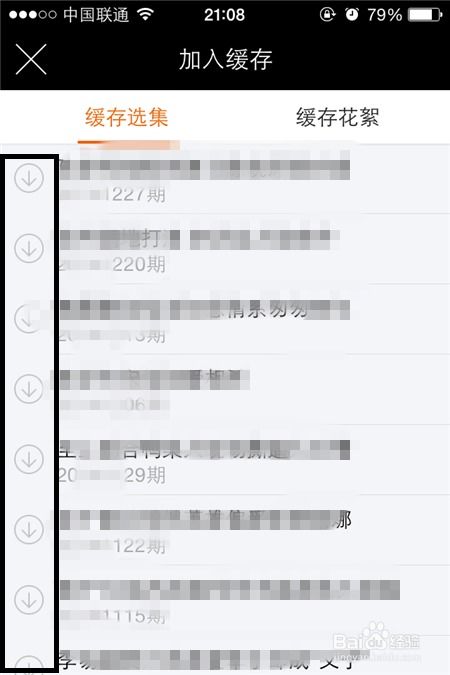Tap the 21:08 clock in status bar
Screen dimensions: 450x675
224,15
